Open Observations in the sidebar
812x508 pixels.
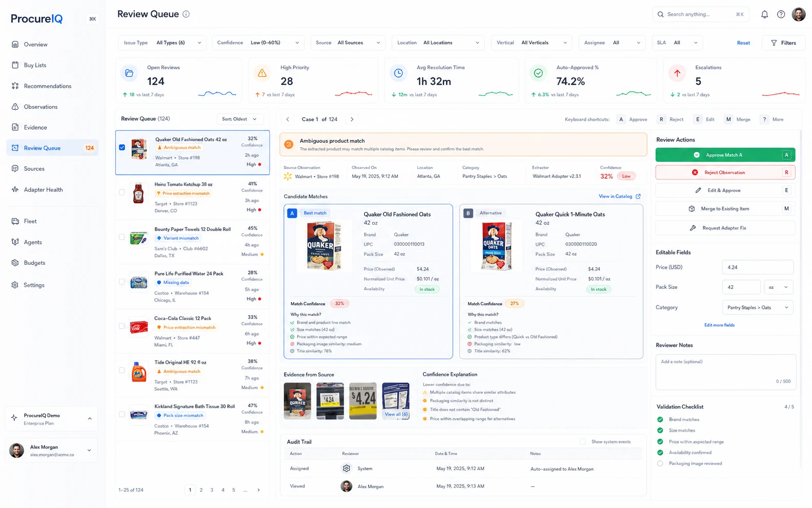click(52, 107)
